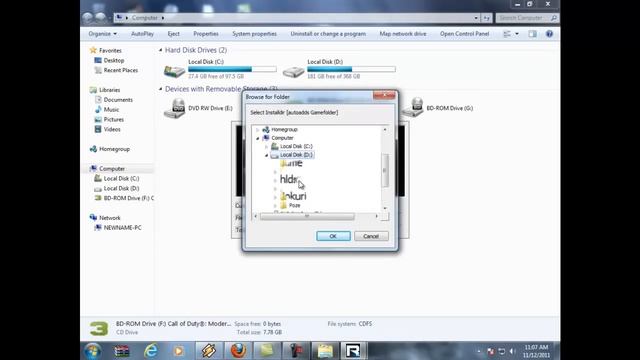
Task: Select the DVD RW Drive (E:) icon
Action: coord(174,108)
